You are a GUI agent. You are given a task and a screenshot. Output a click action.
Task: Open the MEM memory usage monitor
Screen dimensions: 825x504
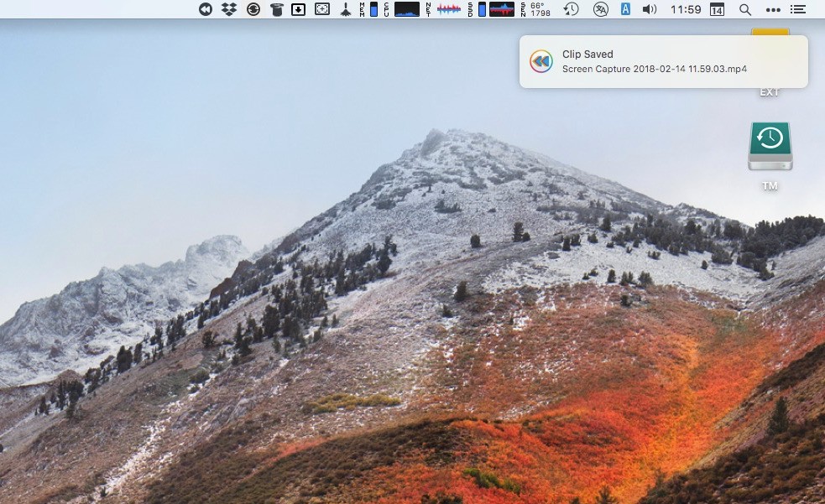(368, 9)
